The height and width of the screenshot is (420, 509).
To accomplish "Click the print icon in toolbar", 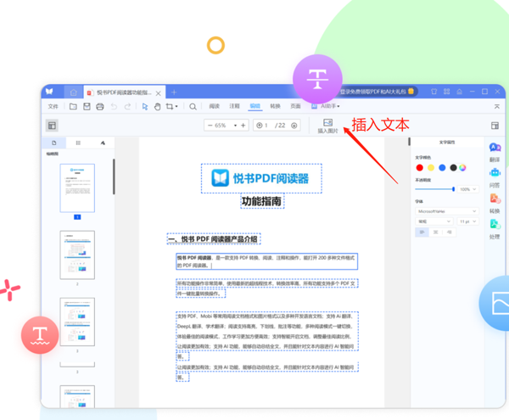I will coord(100,106).
